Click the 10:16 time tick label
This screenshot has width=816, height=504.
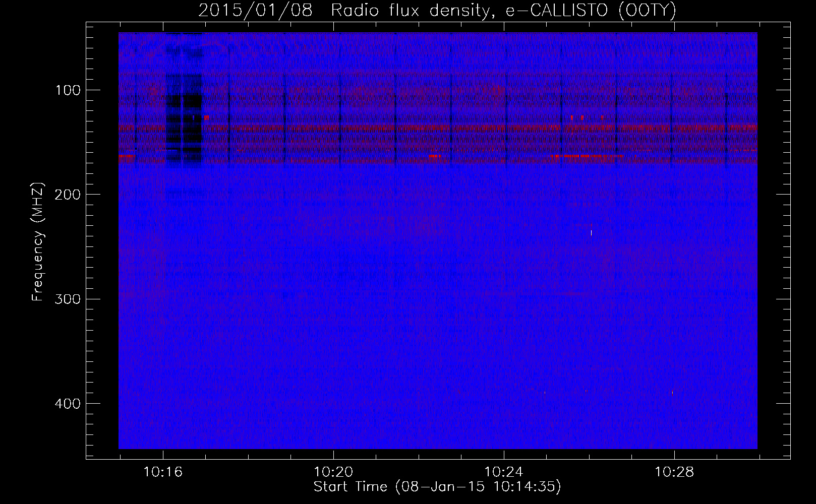tap(163, 472)
